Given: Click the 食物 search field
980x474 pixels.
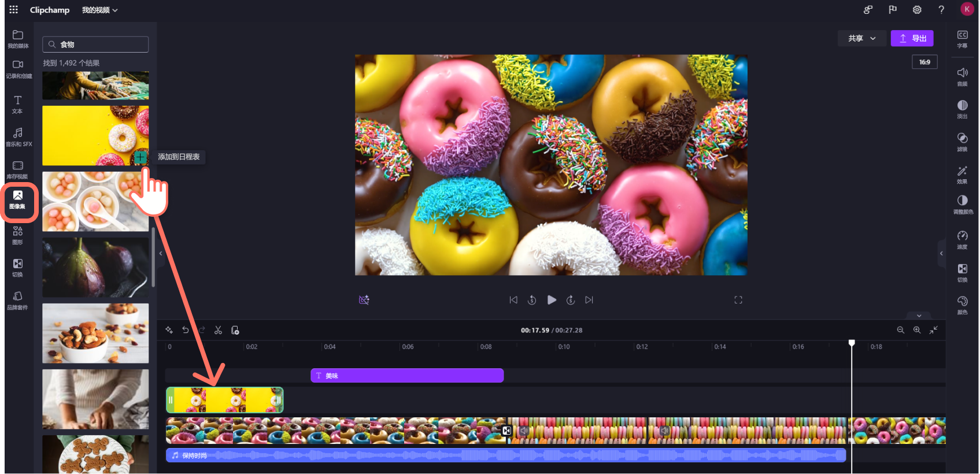Looking at the screenshot, I should click(95, 45).
